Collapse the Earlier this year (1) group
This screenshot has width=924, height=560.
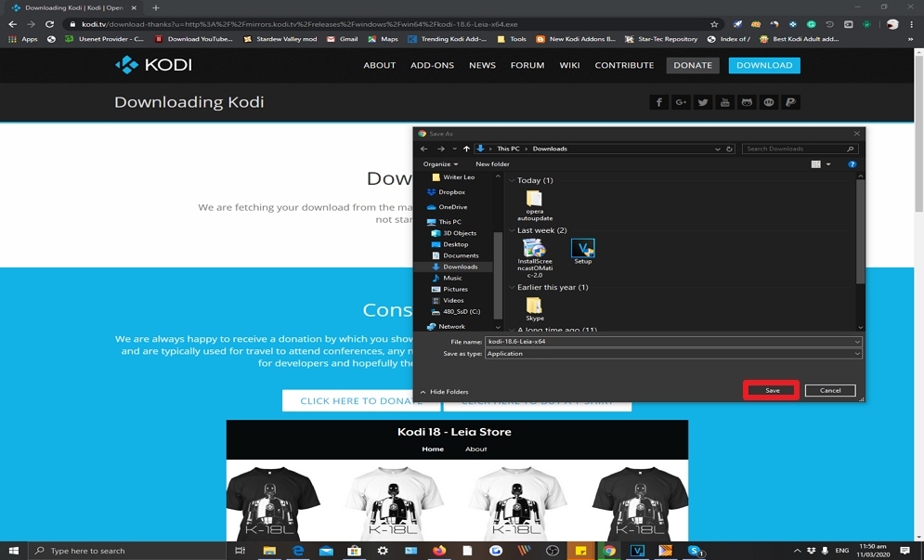pos(512,288)
